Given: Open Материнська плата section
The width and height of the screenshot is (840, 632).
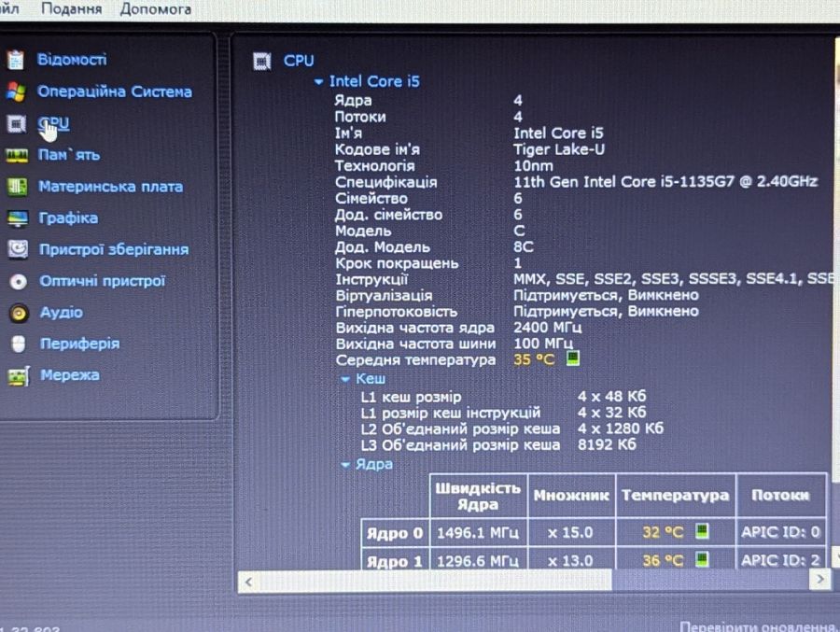Looking at the screenshot, I should (110, 187).
